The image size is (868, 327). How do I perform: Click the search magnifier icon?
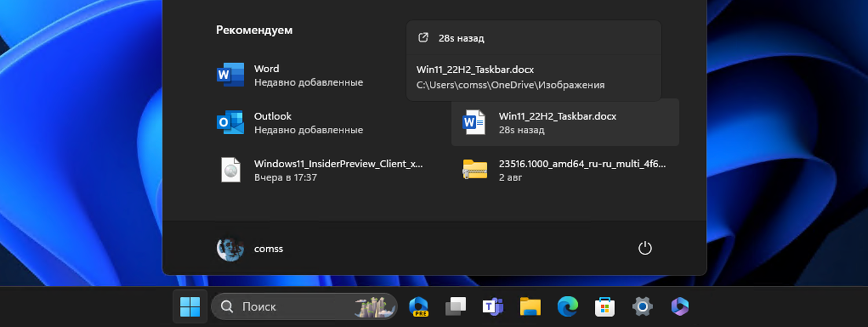pos(227,307)
